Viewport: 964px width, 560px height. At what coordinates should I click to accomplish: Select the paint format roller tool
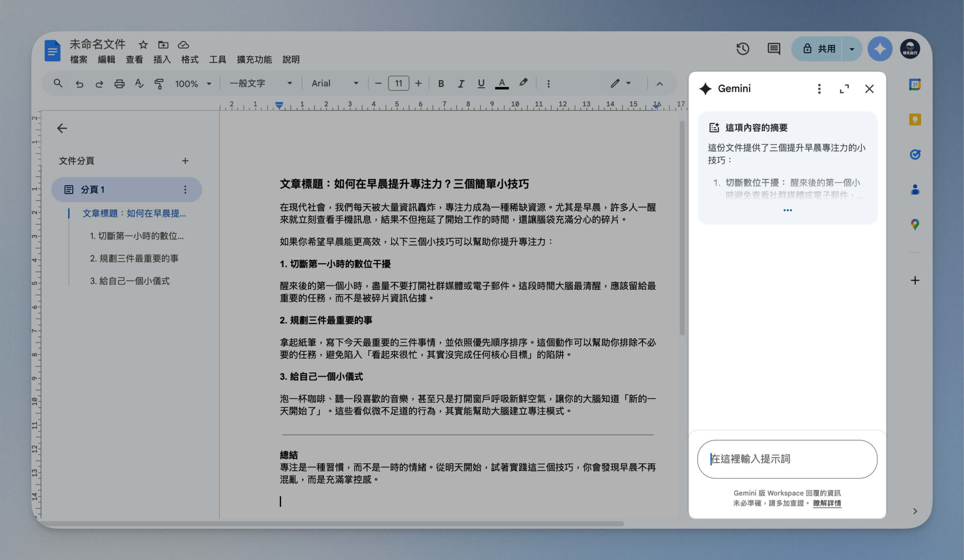159,83
